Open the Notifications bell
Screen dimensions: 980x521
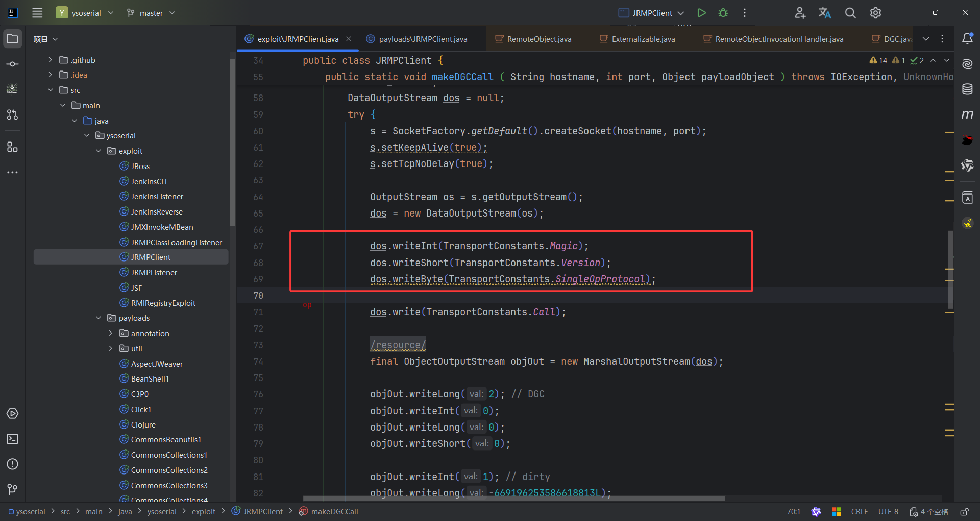967,39
